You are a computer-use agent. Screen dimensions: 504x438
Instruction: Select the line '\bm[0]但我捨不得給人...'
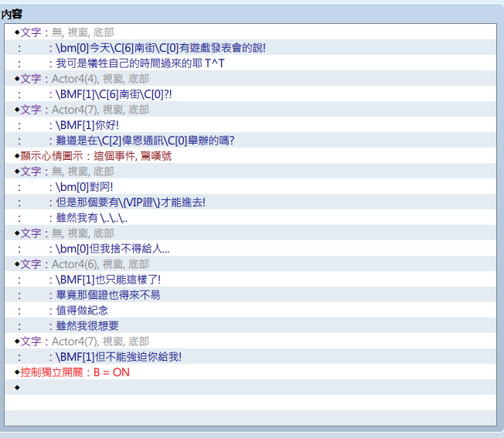[x=250, y=248]
